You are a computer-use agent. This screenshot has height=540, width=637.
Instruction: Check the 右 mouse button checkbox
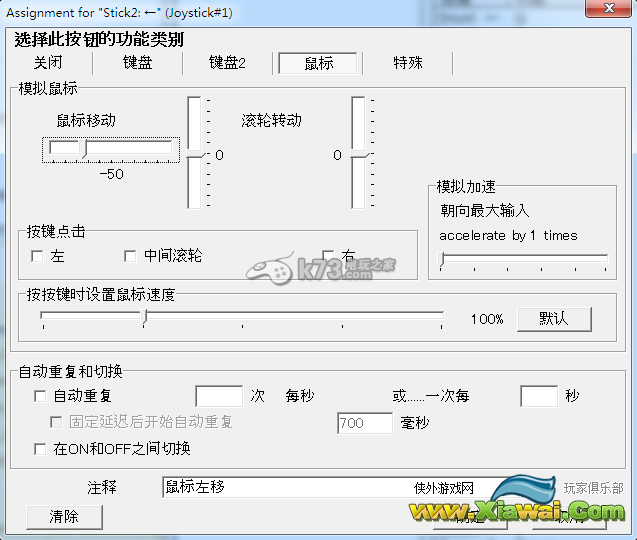coord(328,255)
